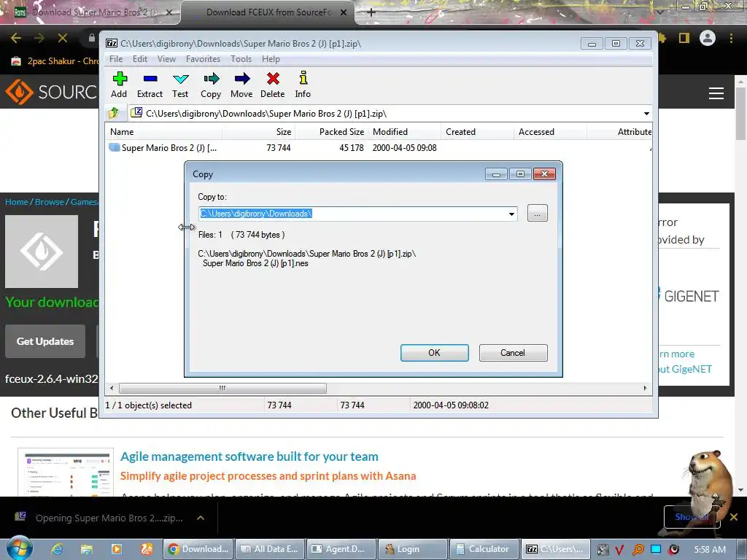Image resolution: width=747 pixels, height=560 pixels.
Task: Open the SourceForge hamburger menu
Action: click(716, 93)
